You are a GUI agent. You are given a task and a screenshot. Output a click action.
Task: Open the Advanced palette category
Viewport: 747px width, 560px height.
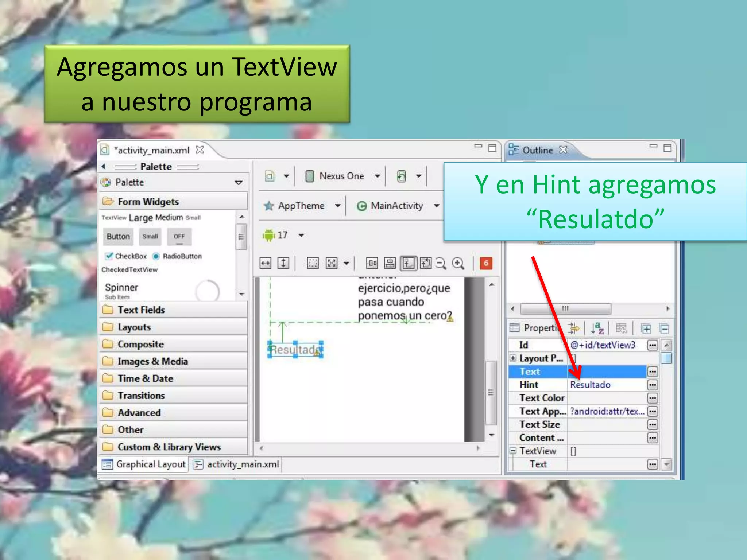174,413
